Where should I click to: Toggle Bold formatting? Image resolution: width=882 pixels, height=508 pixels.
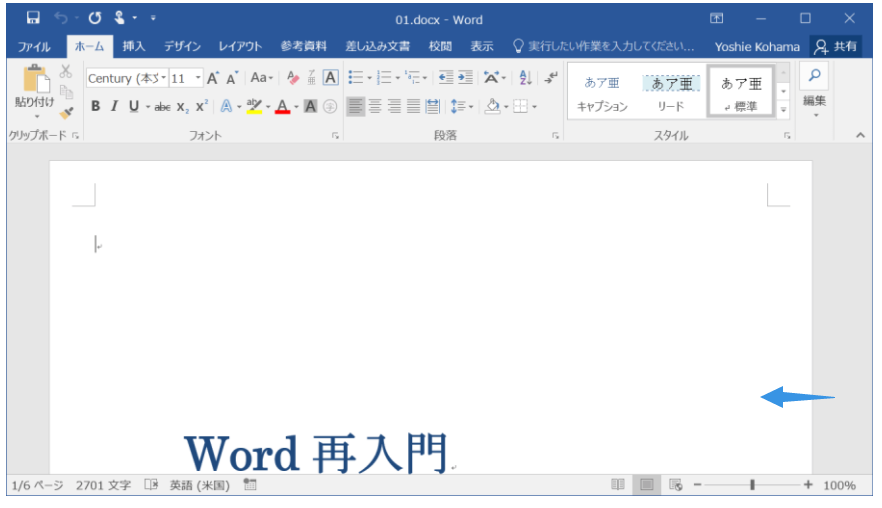click(96, 106)
